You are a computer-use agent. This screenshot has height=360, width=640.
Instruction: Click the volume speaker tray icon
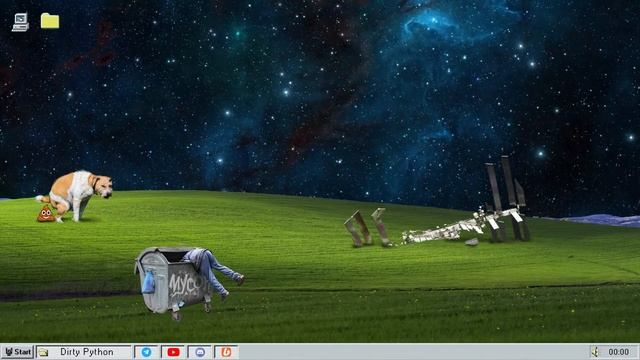[596, 352]
